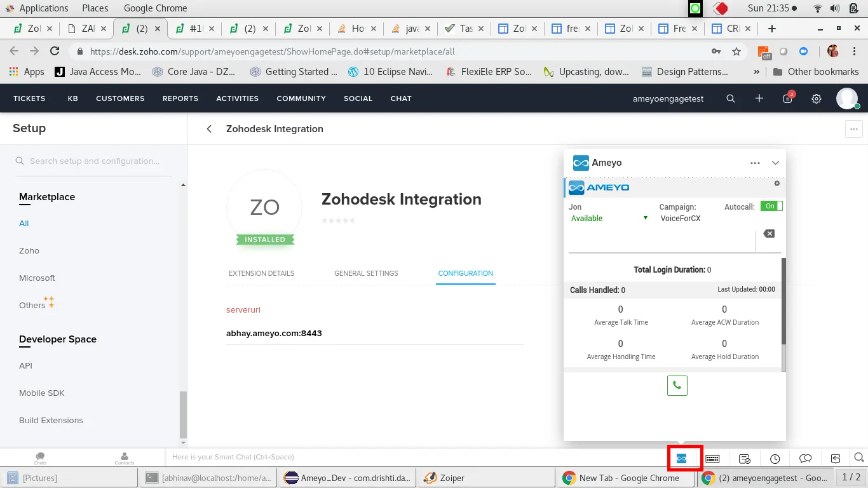The image size is (868, 488).
Task: Open Build Extensions link
Action: [x=51, y=421]
